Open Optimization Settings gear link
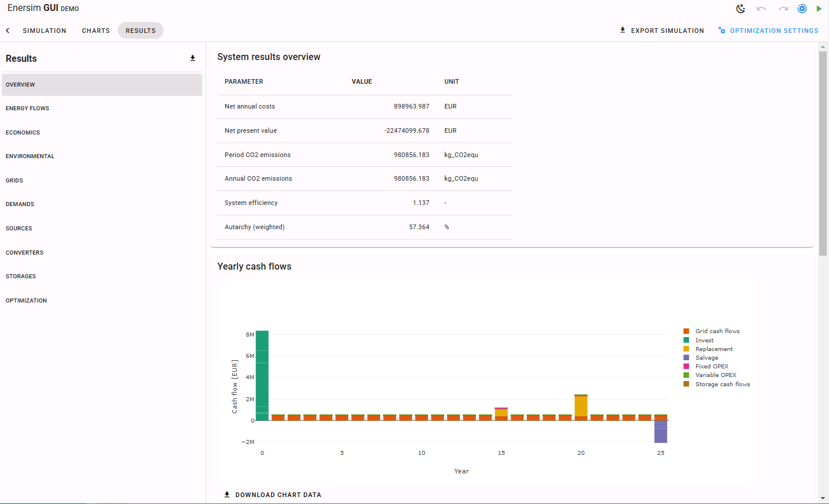The image size is (829, 504). coord(768,31)
